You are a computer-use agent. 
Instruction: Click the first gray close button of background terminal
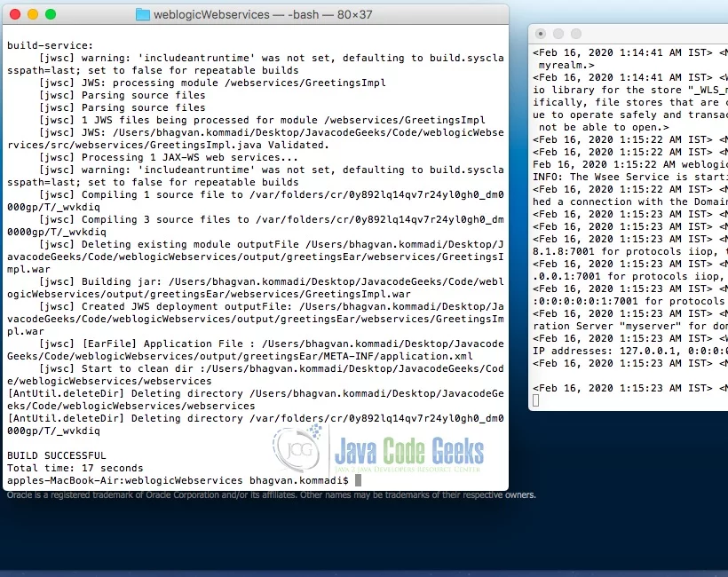[541, 34]
